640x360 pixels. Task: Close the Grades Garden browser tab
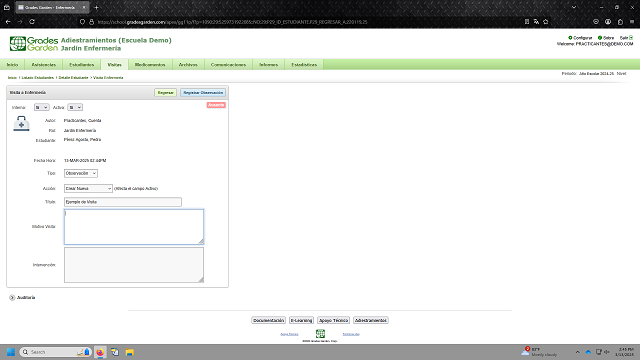[x=84, y=7]
